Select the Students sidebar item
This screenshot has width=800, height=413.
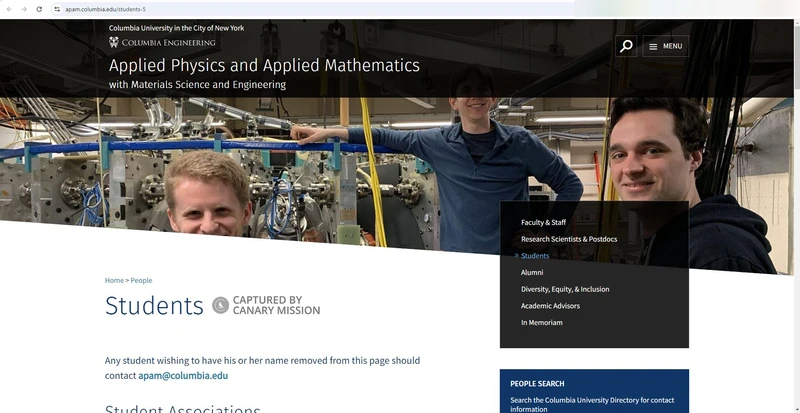click(x=535, y=256)
